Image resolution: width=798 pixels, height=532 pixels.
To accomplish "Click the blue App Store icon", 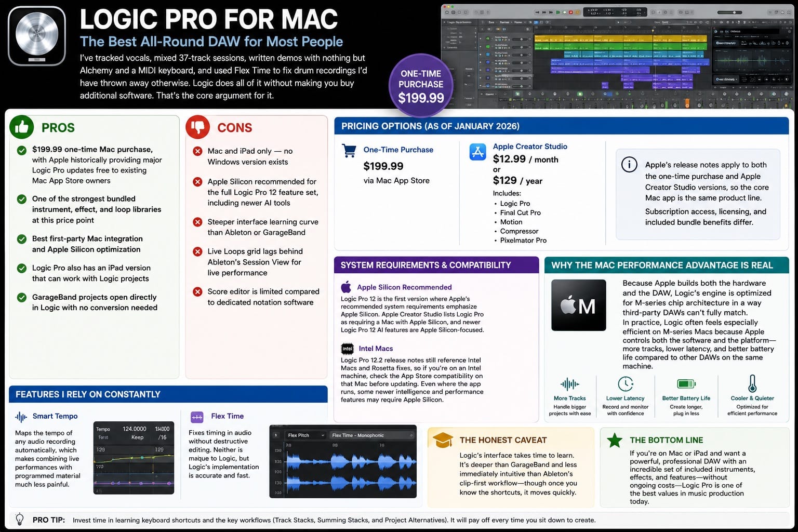I will 477,152.
